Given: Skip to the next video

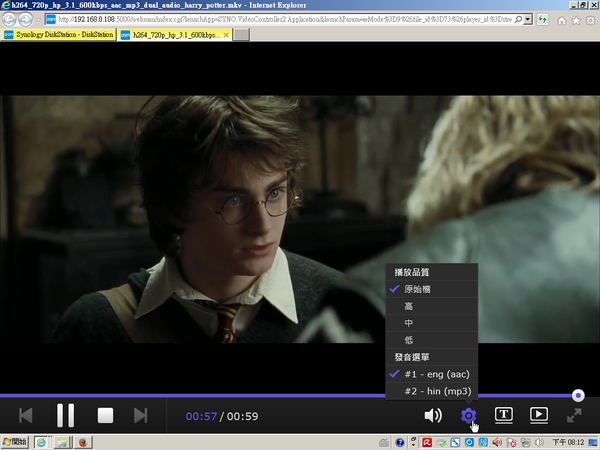Looking at the screenshot, I should tap(140, 416).
